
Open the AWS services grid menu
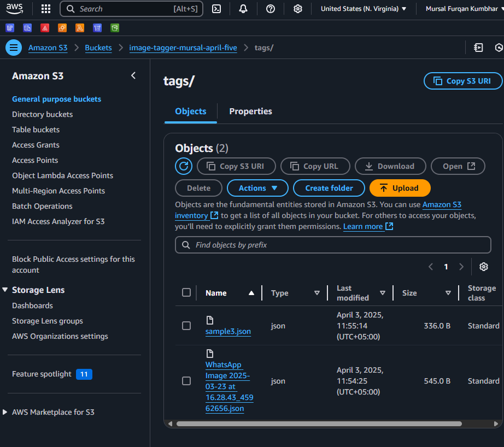pyautogui.click(x=46, y=9)
